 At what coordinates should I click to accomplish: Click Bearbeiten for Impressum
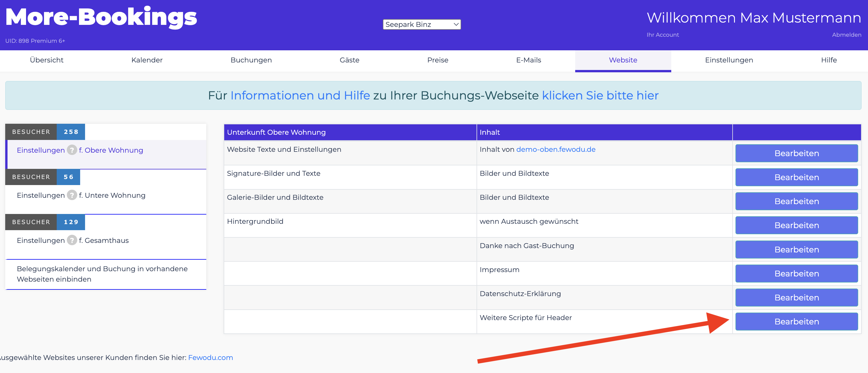[797, 273]
